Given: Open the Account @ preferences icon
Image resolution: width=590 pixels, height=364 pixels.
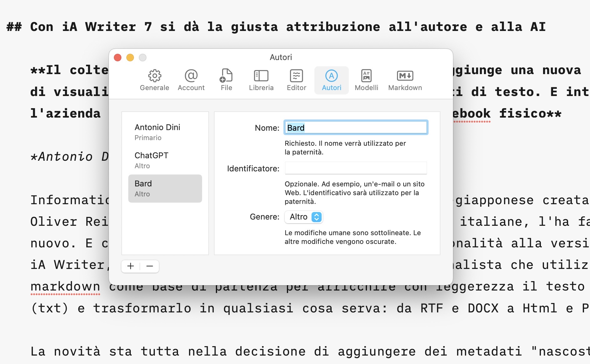Looking at the screenshot, I should click(x=191, y=80).
